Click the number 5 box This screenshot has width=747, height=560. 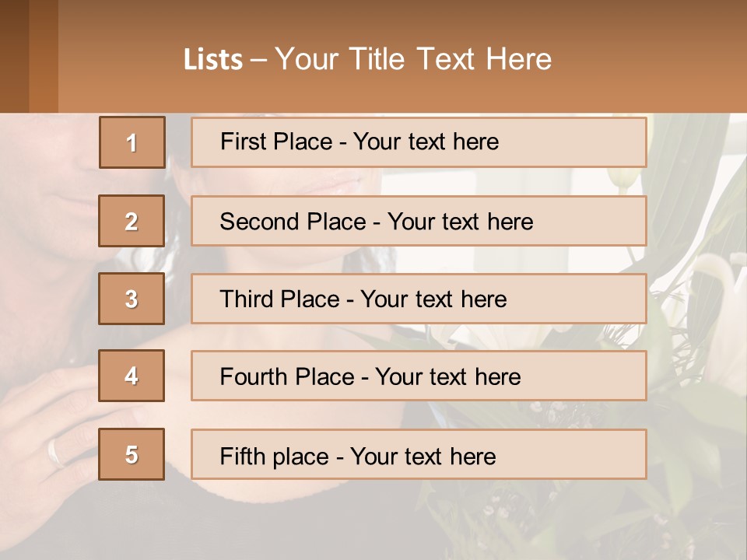[132, 454]
